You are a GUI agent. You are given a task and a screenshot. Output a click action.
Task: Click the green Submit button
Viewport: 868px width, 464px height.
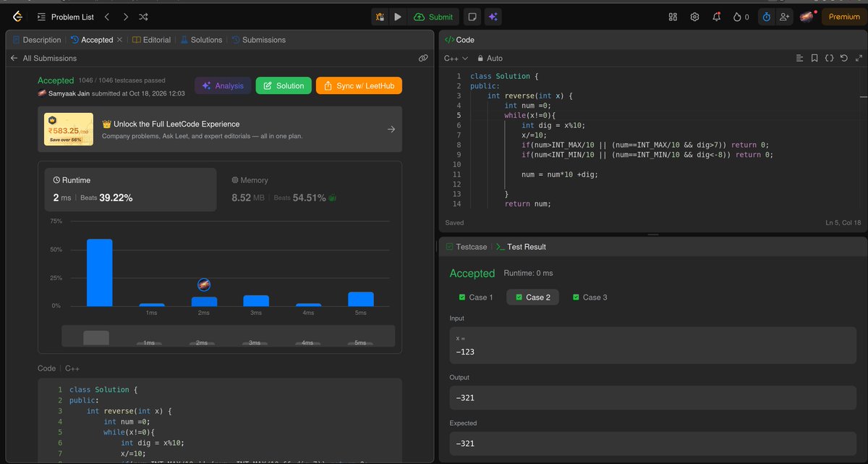point(433,17)
